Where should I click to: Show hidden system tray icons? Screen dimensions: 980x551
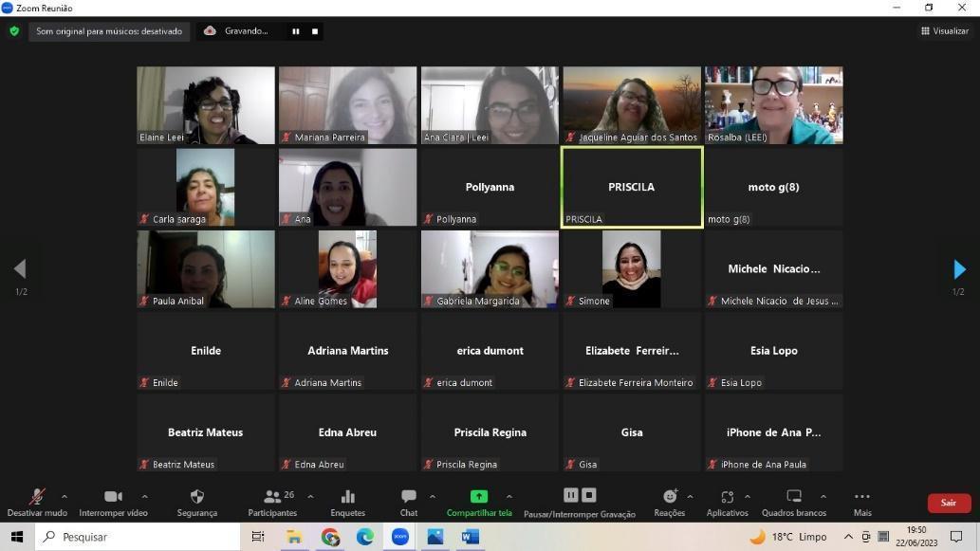coord(848,537)
